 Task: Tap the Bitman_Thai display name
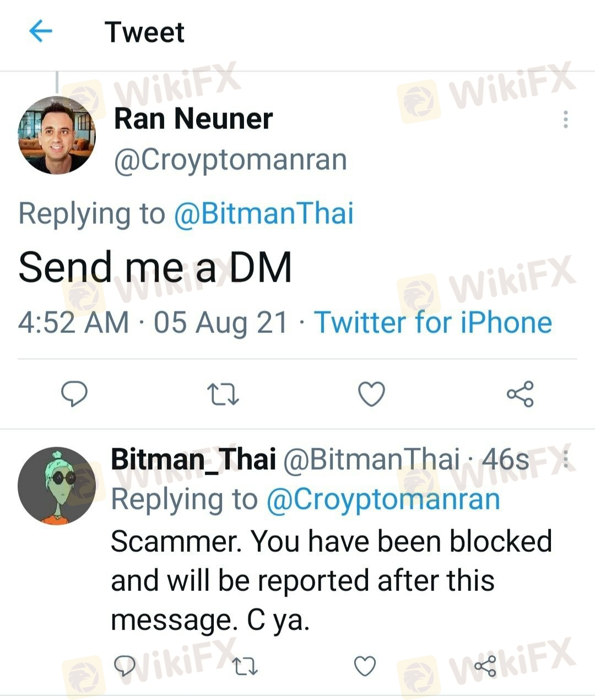click(x=193, y=459)
